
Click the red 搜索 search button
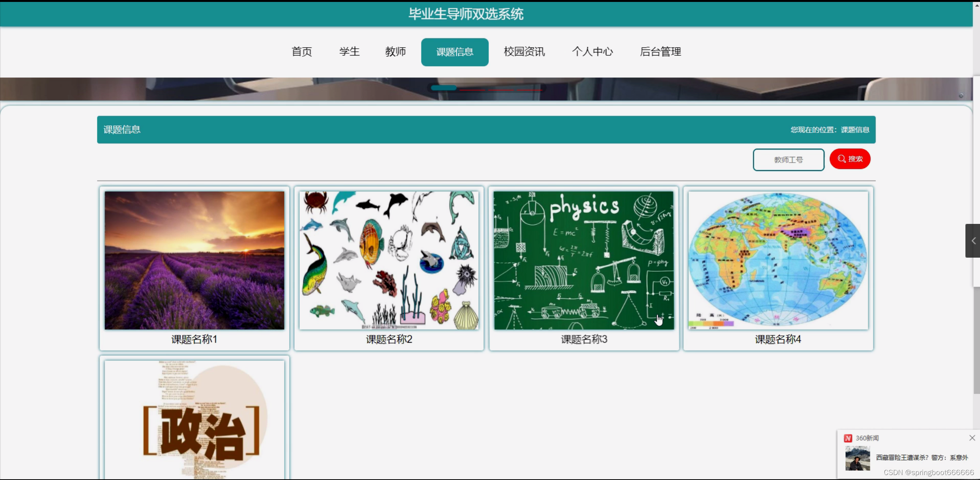(x=850, y=159)
